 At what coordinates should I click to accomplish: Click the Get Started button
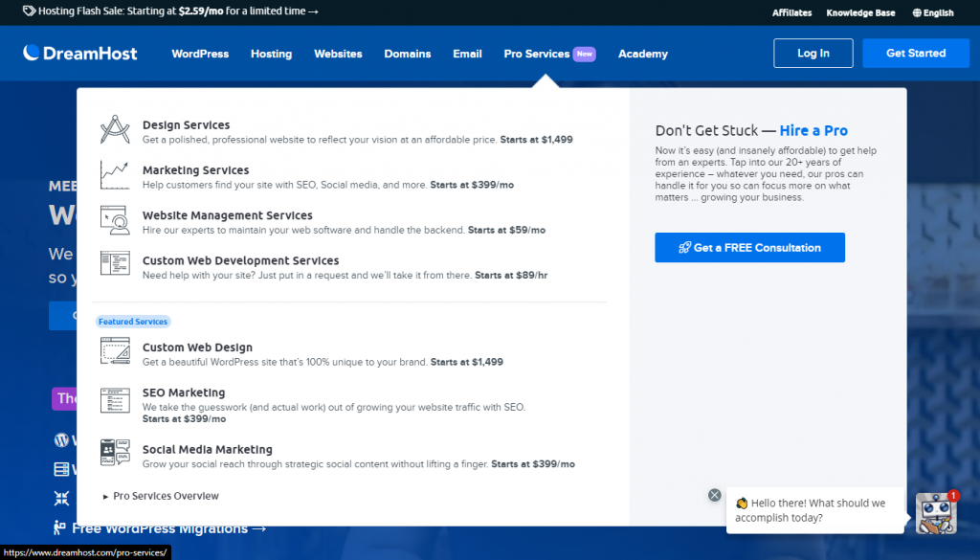(916, 53)
